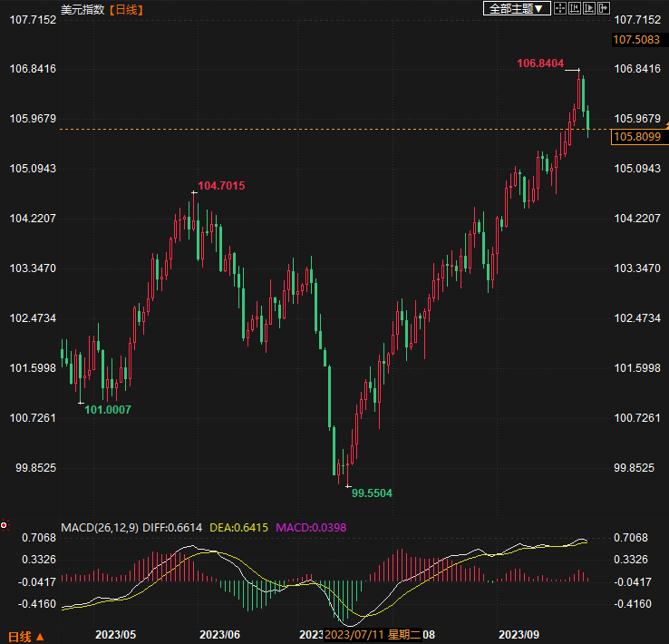Image resolution: width=669 pixels, height=644 pixels.
Task: Click the orange 日线 label in the title
Action: (x=126, y=10)
